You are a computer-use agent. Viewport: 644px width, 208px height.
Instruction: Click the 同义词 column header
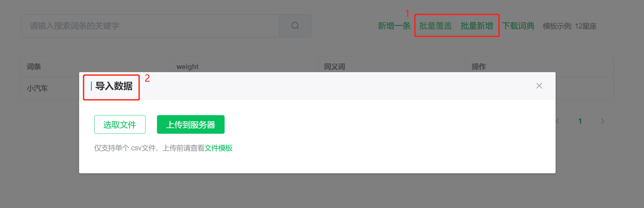click(x=334, y=67)
